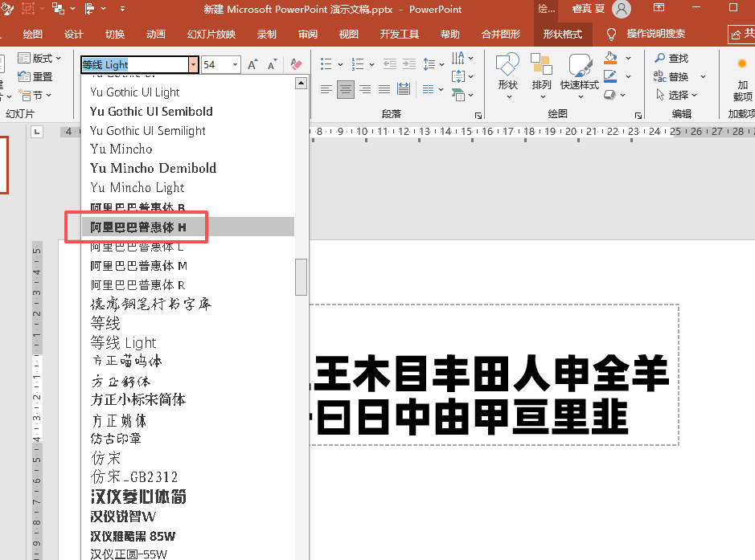Open format shape launcher in 绘图 group

pyautogui.click(x=638, y=116)
